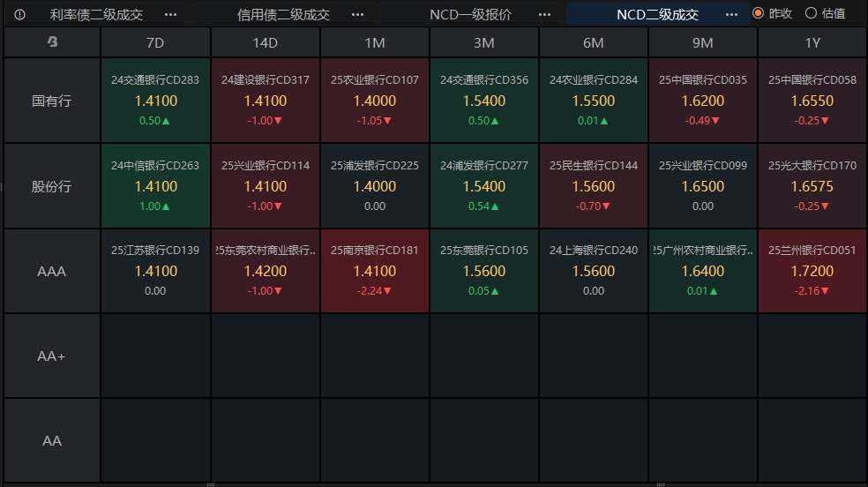Screen dimensions: 868x487
Task: Click the 9M column header
Action: (702, 42)
